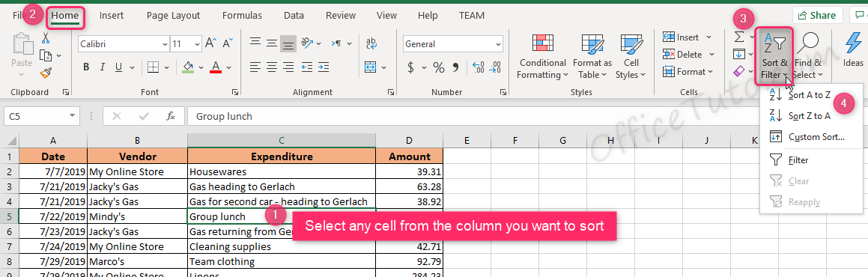
Task: Click AutoSum sigma icon
Action: (x=739, y=37)
